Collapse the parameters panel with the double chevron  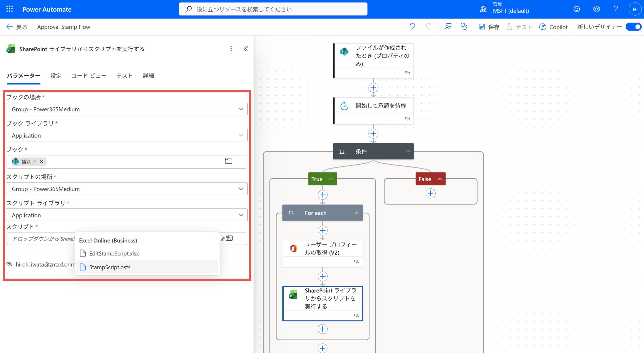[246, 49]
